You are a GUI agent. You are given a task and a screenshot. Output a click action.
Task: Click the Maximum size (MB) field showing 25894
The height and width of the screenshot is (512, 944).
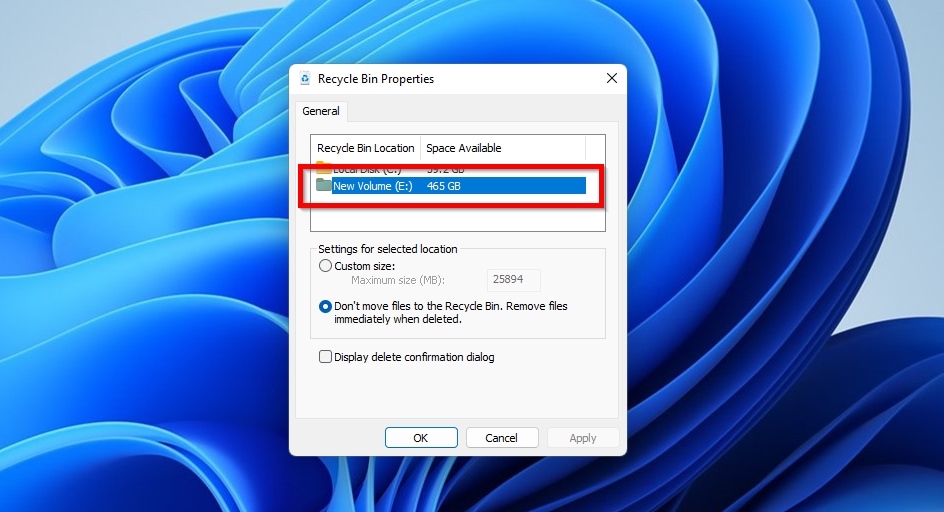514,279
